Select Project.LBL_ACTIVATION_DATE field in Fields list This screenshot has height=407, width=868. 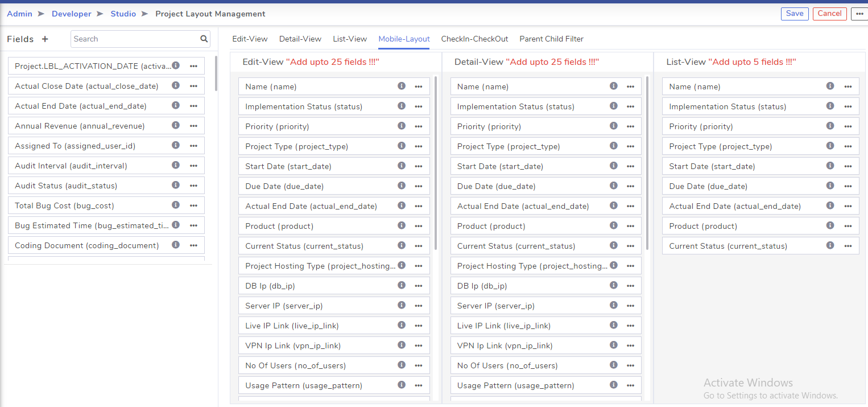106,66
